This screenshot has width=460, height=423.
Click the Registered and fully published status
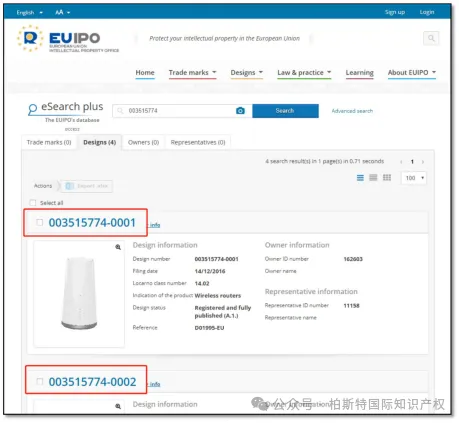[x=223, y=312]
